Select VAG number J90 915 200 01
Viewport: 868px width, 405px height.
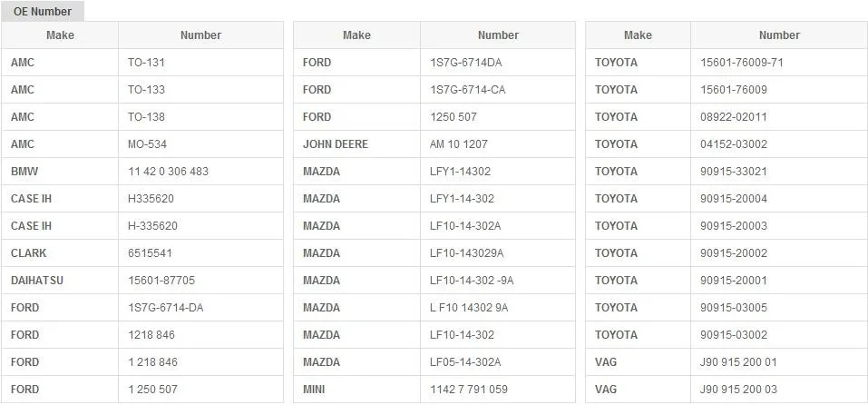pyautogui.click(x=779, y=361)
